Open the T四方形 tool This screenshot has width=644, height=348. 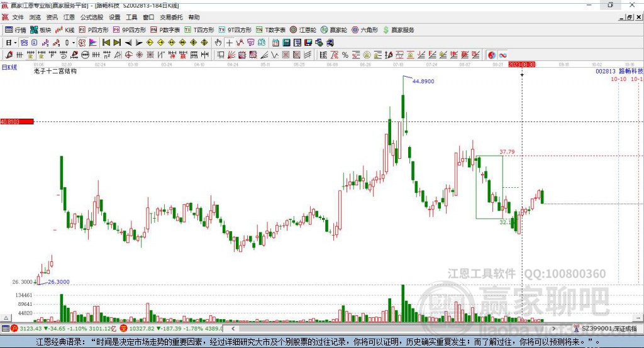199,30
